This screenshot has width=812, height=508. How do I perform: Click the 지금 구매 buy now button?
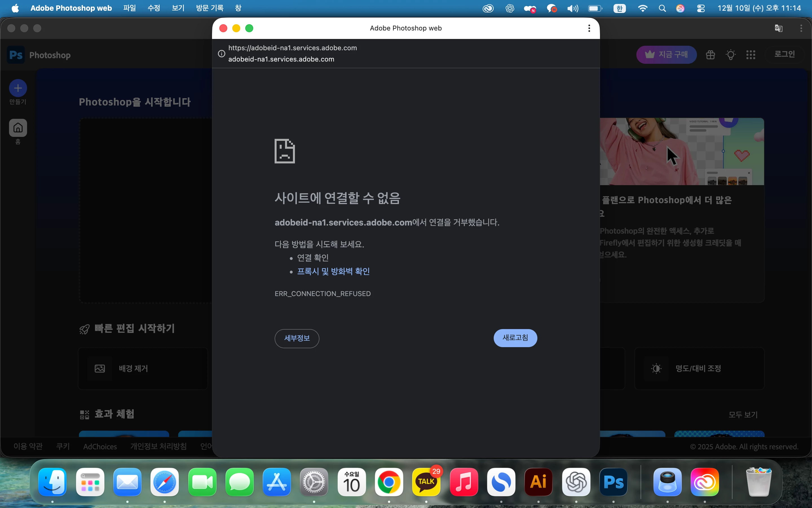667,54
